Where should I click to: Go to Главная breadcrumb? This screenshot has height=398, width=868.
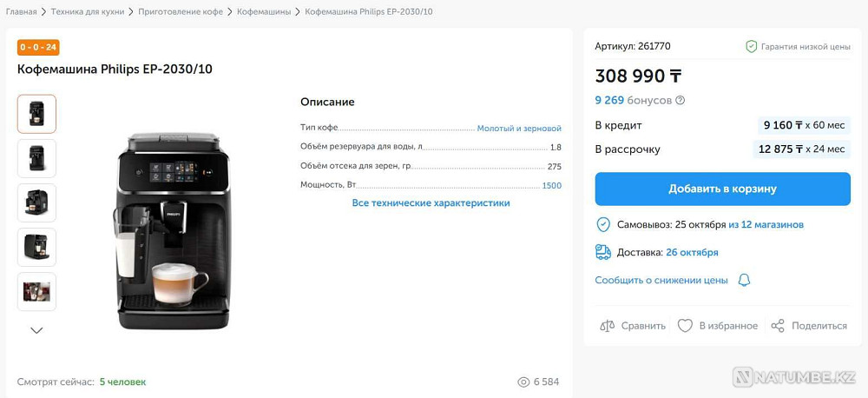(22, 11)
